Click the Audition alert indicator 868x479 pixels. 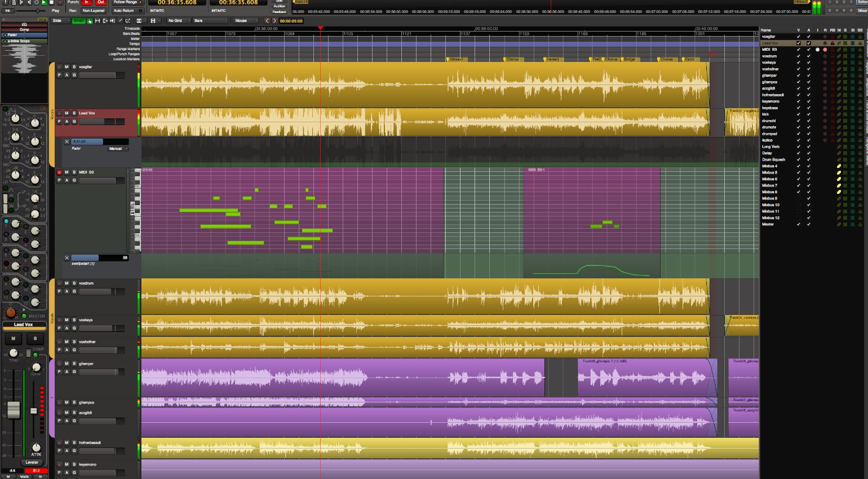click(x=280, y=6)
